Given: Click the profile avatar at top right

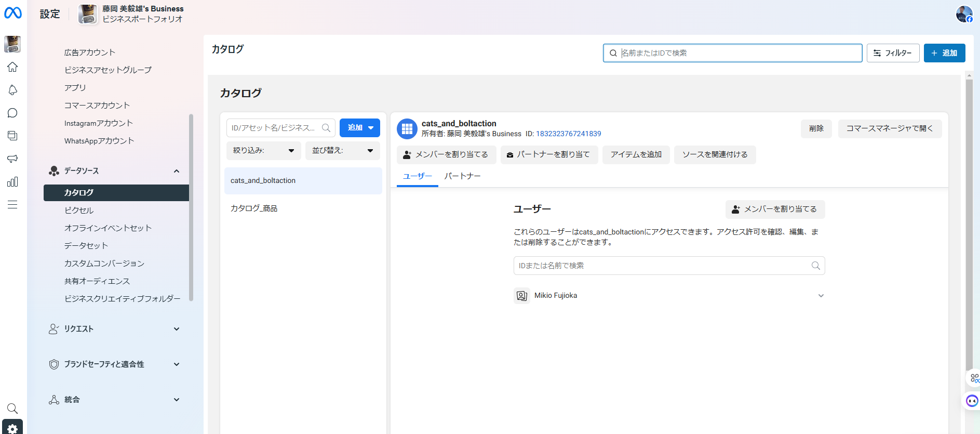Looking at the screenshot, I should [964, 14].
